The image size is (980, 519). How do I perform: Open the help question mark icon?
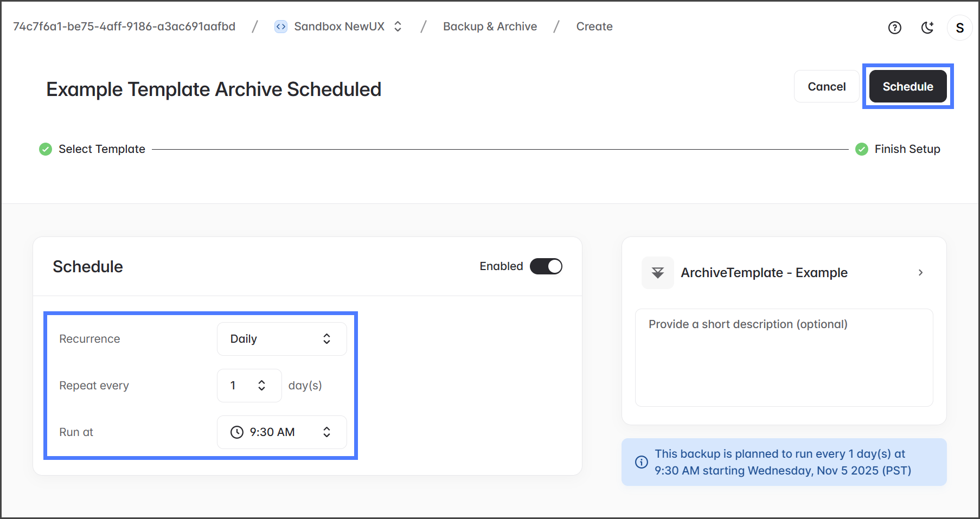(894, 28)
